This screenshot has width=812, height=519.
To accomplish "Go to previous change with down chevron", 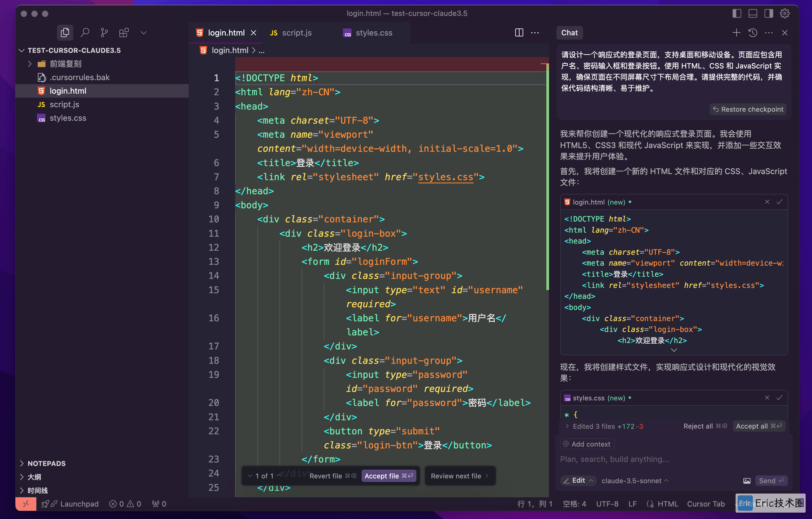I will (x=250, y=475).
